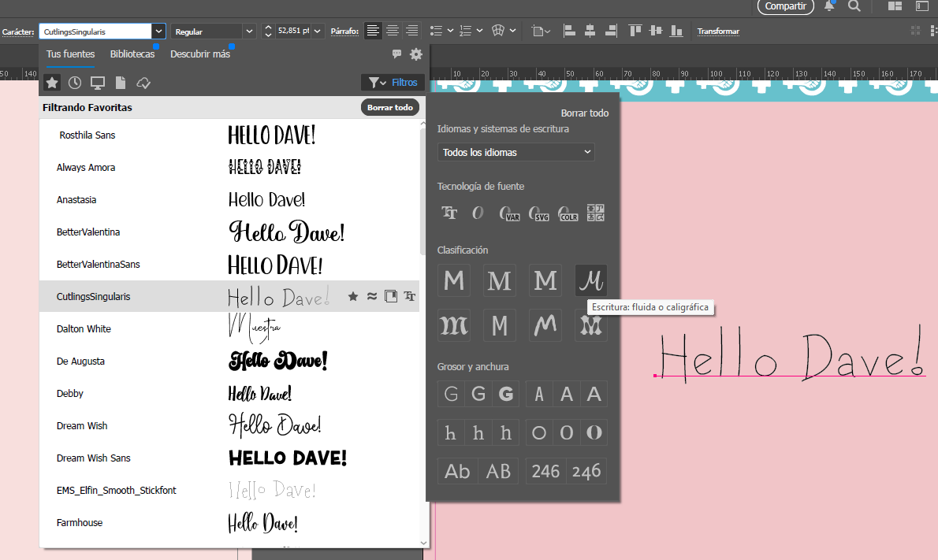Horizontal align right objects icon

point(611,31)
